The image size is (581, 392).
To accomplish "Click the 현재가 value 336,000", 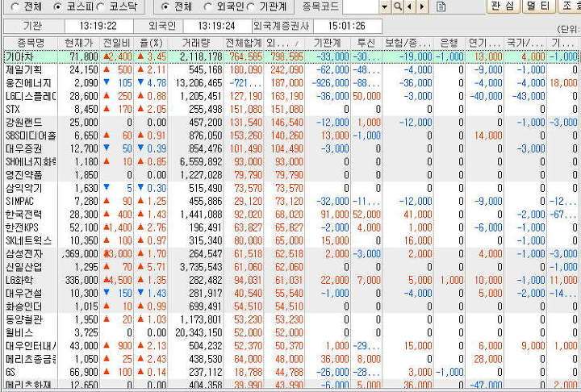I will pos(82,280).
